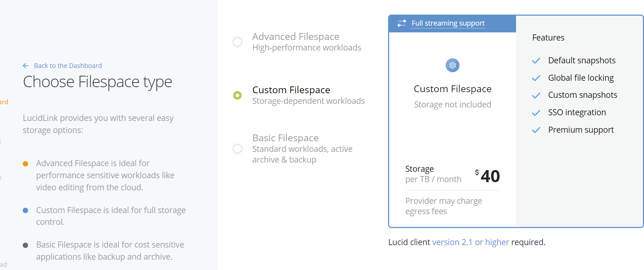This screenshot has height=270, width=644.
Task: Click the Custom Filespace card heading
Action: 452,89
